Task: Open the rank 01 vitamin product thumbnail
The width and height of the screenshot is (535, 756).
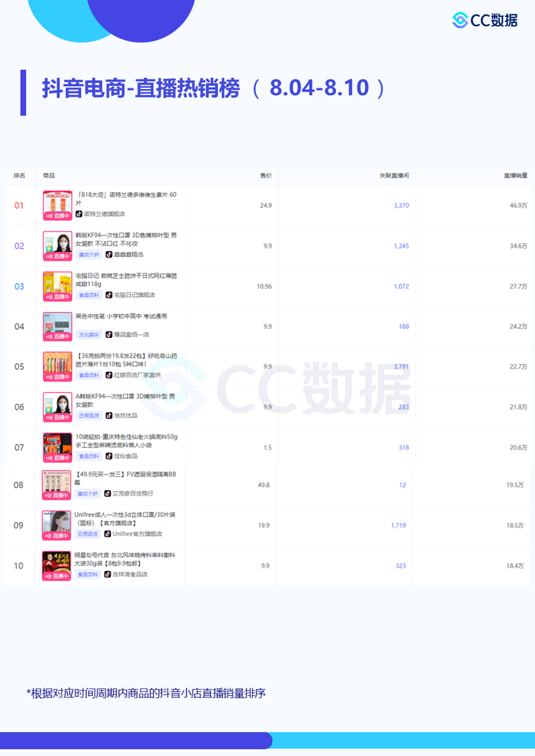Action: tap(57, 205)
